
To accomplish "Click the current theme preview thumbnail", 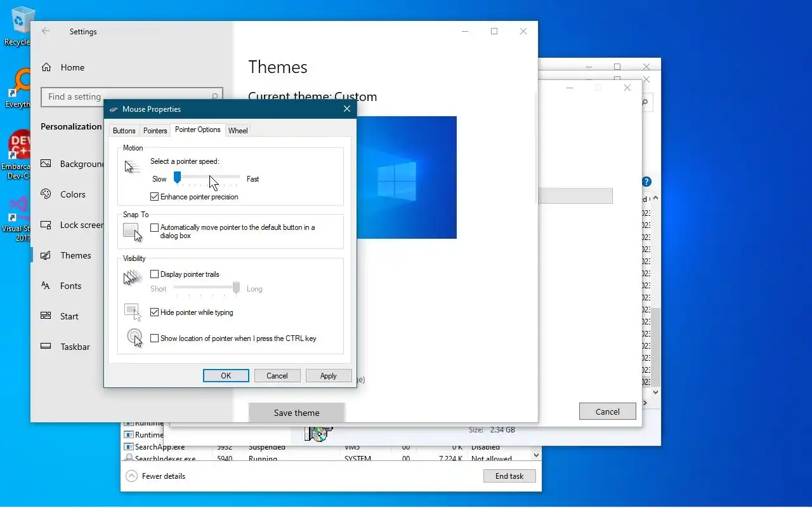I will 407,177.
